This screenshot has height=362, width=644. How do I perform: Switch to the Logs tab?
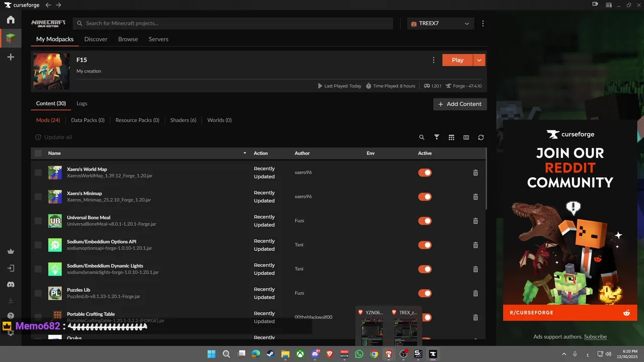82,104
